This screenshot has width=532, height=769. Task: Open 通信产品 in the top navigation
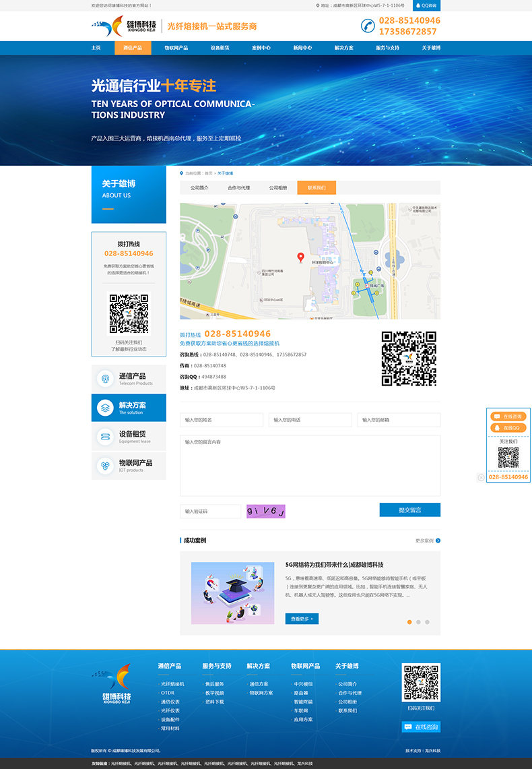[133, 48]
